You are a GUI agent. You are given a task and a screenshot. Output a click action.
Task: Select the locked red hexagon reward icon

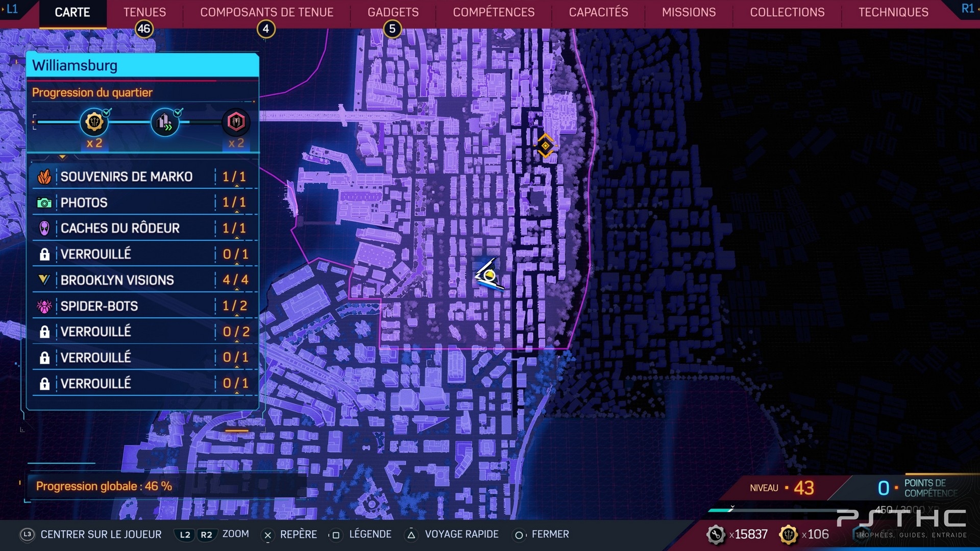tap(236, 122)
